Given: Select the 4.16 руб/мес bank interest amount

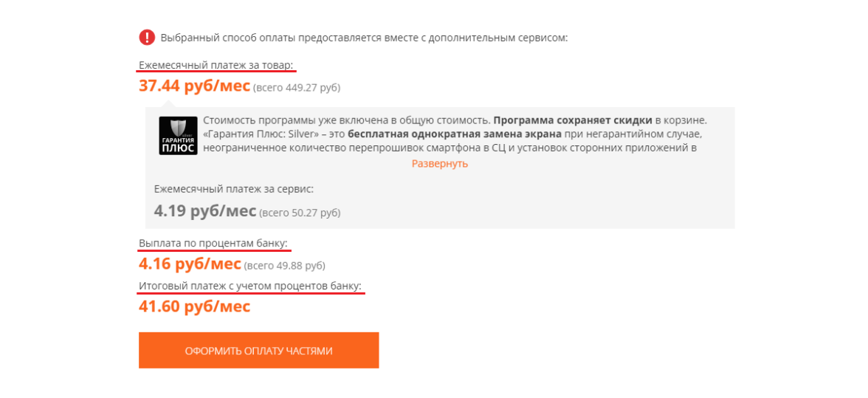Looking at the screenshot, I should [190, 264].
